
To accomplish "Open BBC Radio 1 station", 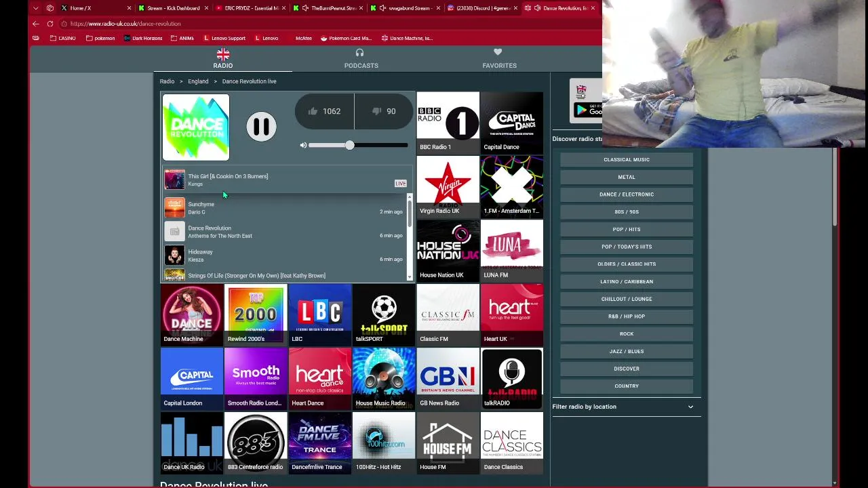I will pos(448,122).
